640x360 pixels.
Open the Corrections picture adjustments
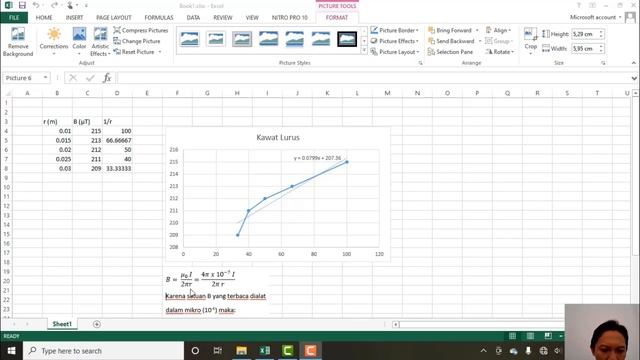click(x=54, y=40)
